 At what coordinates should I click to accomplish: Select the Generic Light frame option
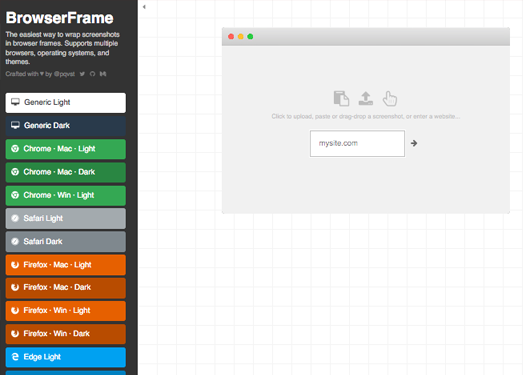pos(66,103)
